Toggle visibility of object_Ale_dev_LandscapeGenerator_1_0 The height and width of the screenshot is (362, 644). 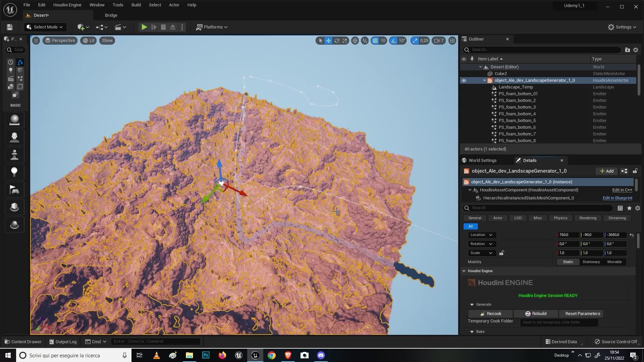click(464, 80)
